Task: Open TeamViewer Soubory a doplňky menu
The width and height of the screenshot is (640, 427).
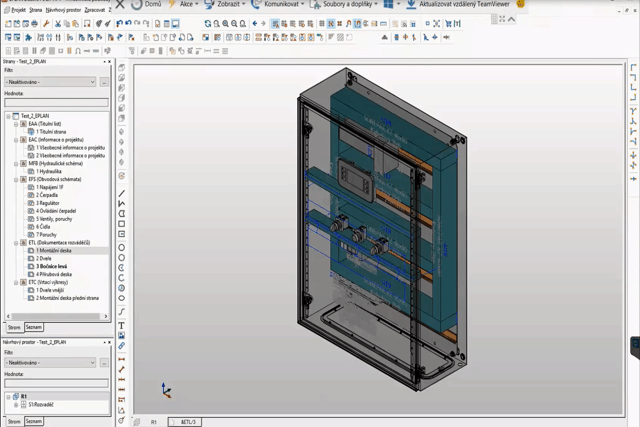Action: (x=344, y=4)
